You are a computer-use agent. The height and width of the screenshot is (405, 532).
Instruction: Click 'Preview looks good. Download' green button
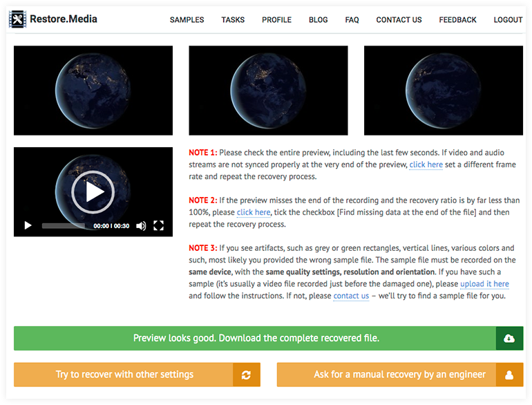click(268, 338)
